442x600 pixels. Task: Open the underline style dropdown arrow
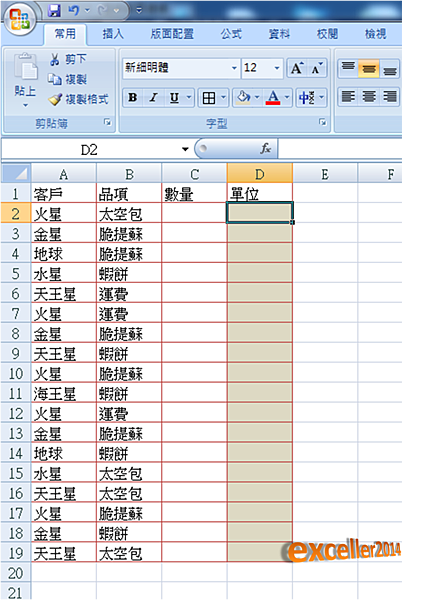(189, 98)
